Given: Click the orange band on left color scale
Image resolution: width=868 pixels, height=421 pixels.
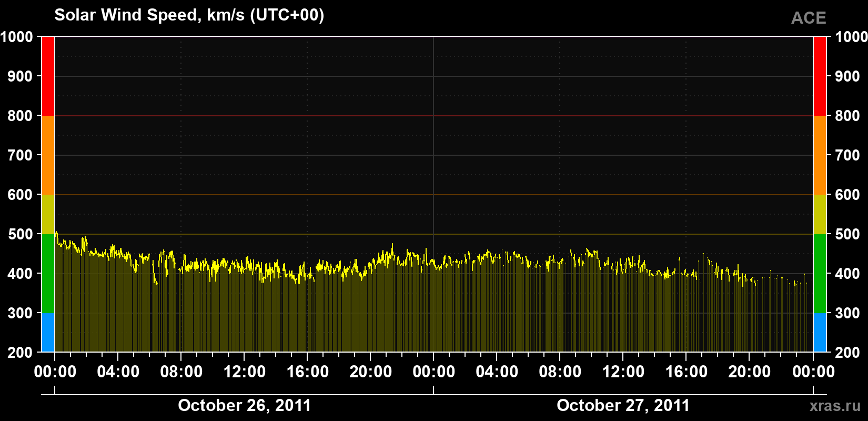Looking at the screenshot, I should (48, 155).
